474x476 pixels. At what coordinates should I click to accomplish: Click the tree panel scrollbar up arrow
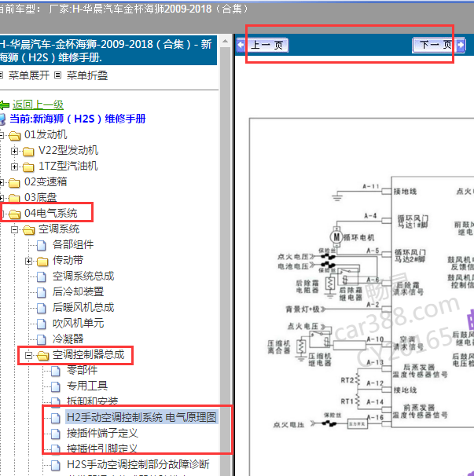pos(225,41)
